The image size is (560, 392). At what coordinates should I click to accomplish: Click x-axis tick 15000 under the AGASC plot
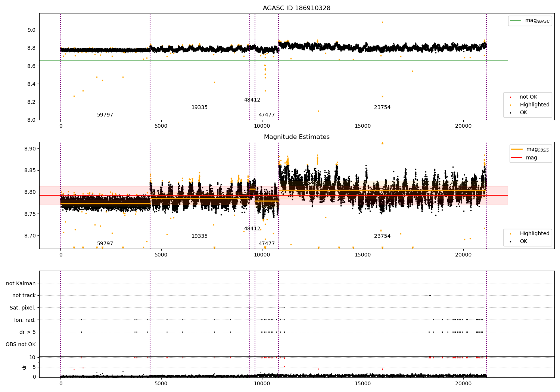tap(363, 126)
